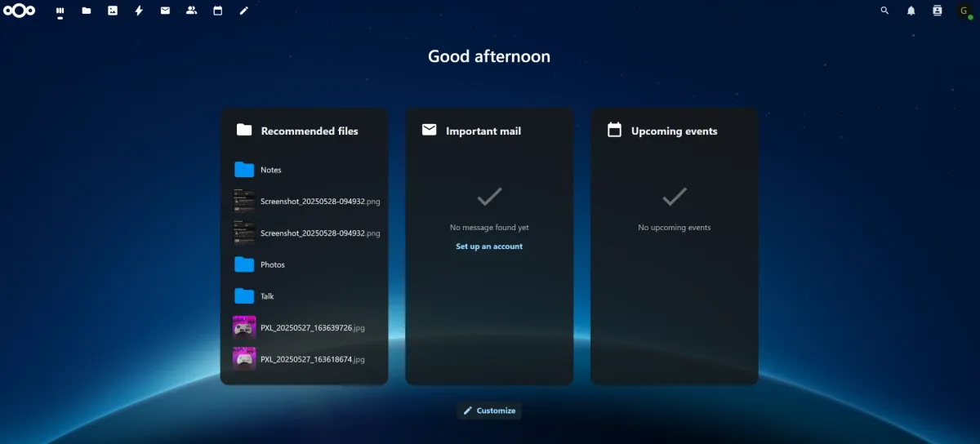Open PXL_20250527_163639726 image thumbnail
The image size is (980, 444).
point(244,327)
